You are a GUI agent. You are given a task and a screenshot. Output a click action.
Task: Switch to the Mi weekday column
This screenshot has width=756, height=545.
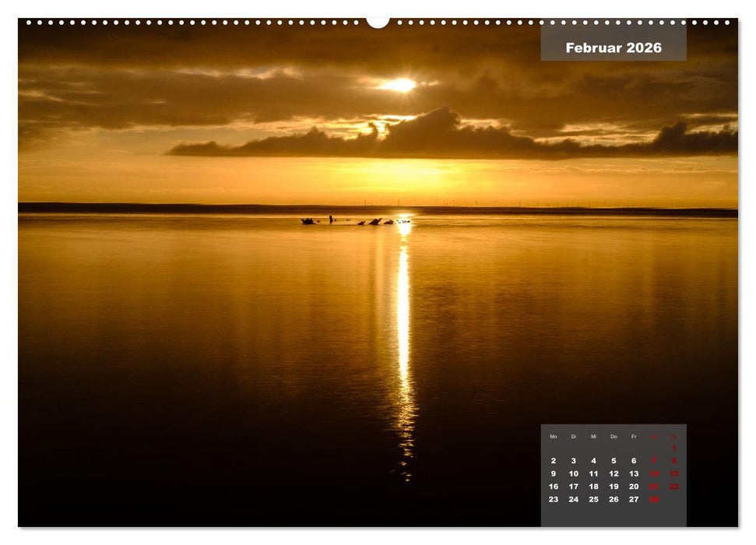594,436
